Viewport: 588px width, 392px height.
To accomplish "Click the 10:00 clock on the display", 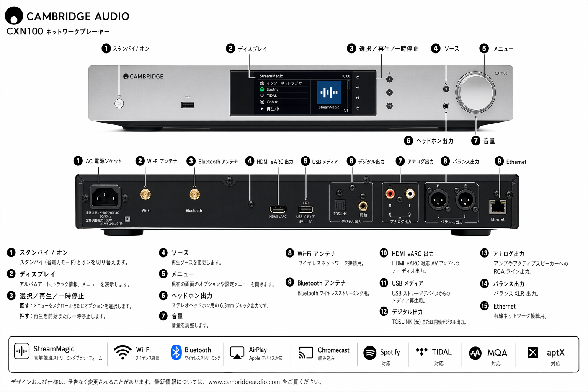I will point(346,76).
